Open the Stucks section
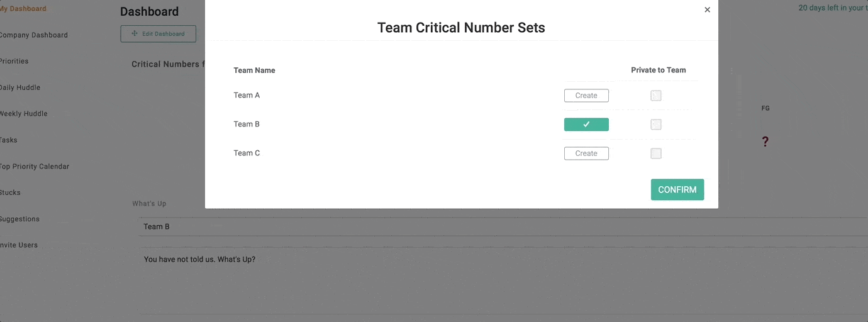 pyautogui.click(x=10, y=193)
